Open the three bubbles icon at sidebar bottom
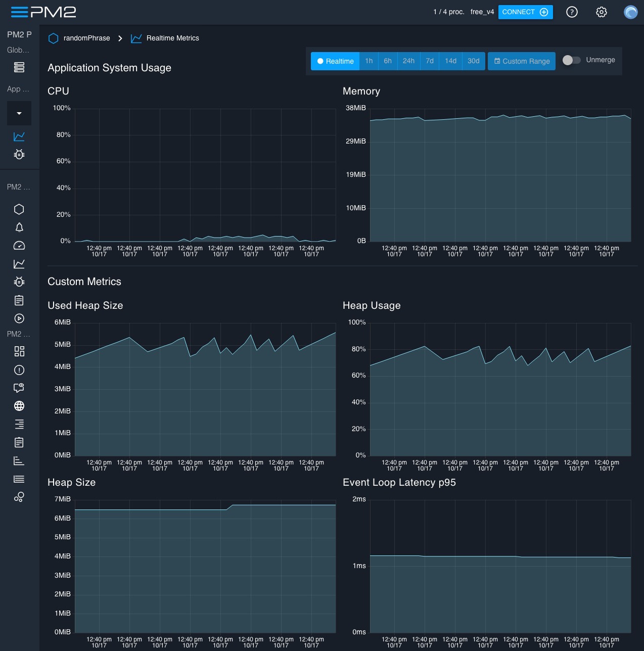Screen dimensions: 644x651 pos(19,497)
